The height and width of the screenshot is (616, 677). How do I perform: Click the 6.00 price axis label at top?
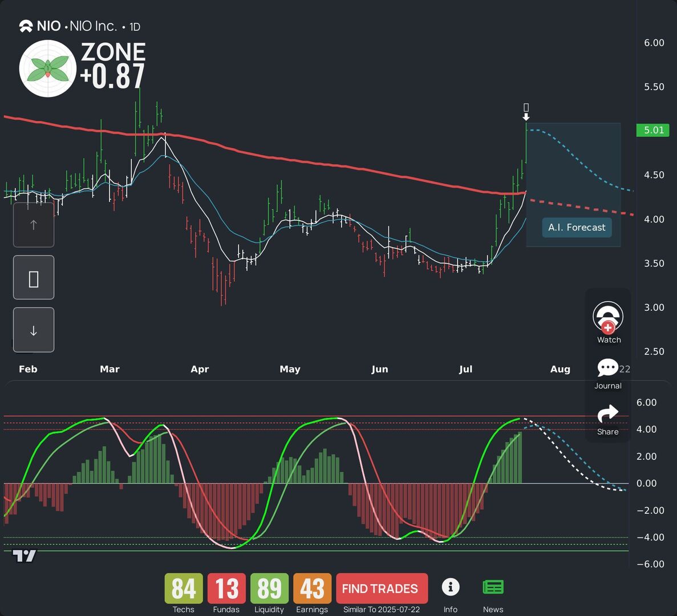(654, 43)
